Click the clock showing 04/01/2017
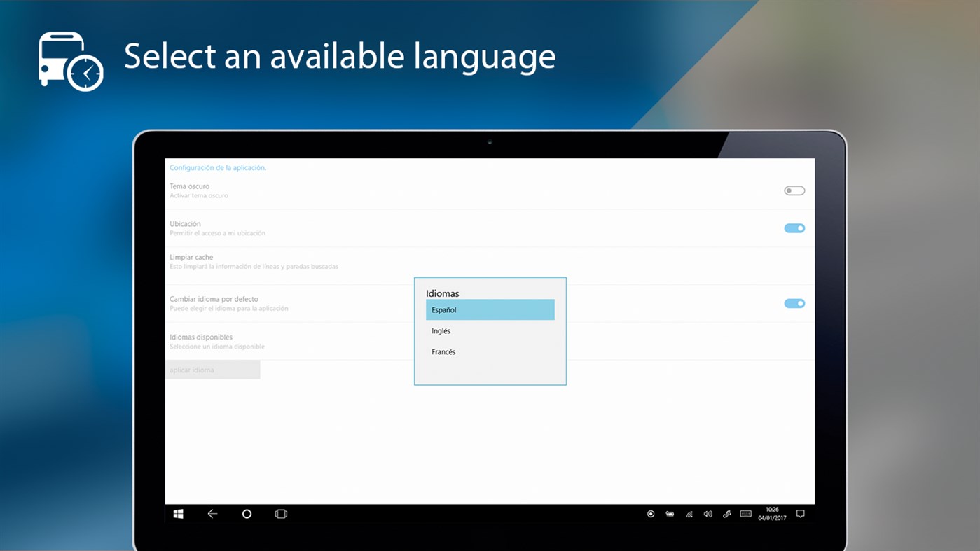 [771, 513]
